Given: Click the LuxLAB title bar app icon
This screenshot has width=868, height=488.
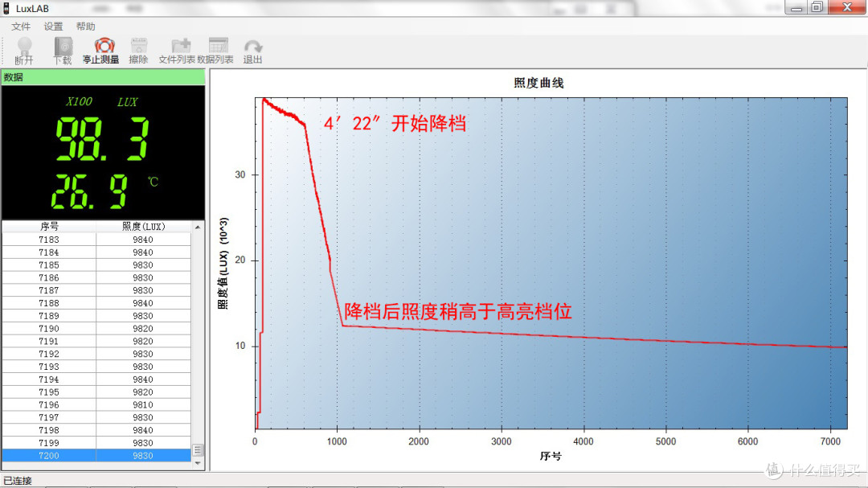Looking at the screenshot, I should point(6,8).
